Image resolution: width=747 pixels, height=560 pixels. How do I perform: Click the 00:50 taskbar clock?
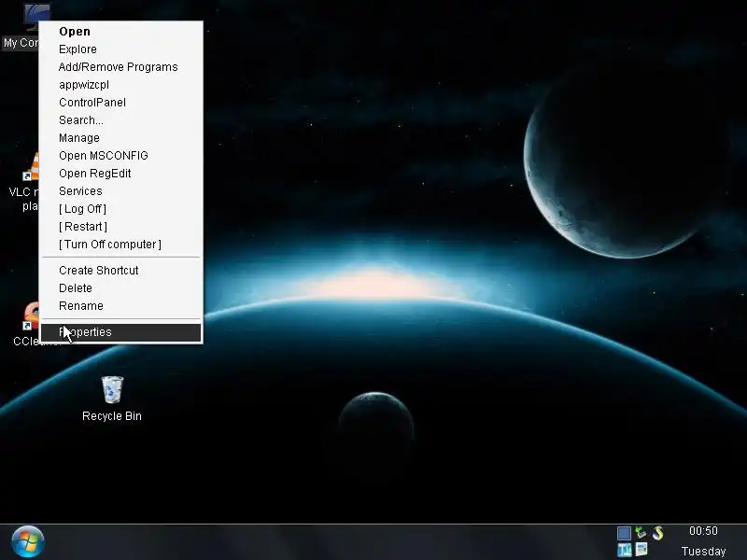coord(703,531)
